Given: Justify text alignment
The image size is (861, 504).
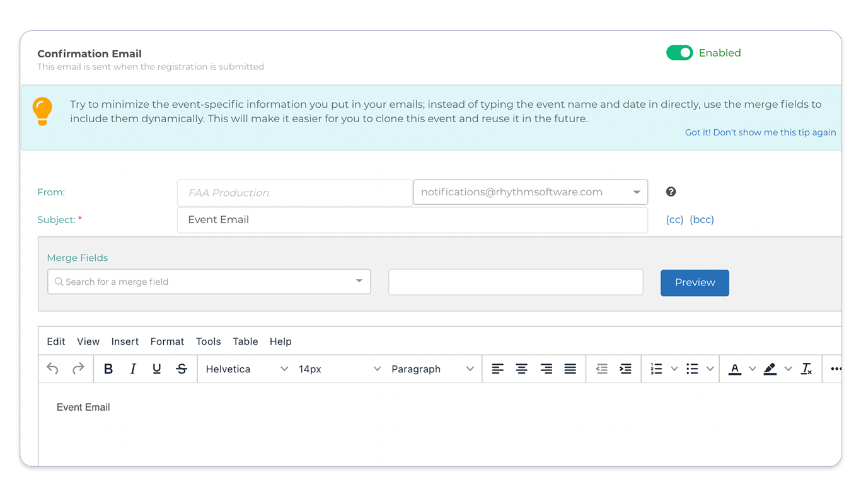Looking at the screenshot, I should coord(570,369).
